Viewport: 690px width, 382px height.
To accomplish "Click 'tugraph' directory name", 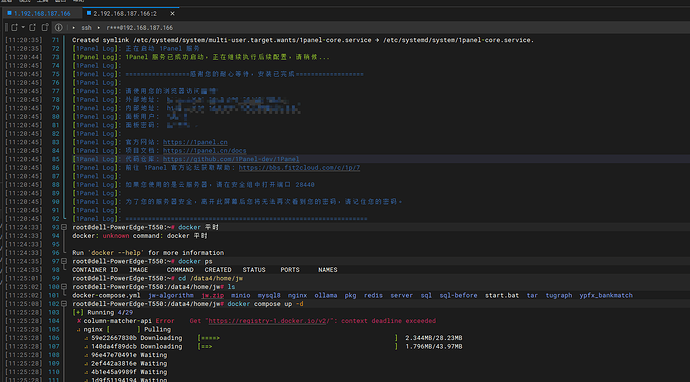I will pos(559,295).
